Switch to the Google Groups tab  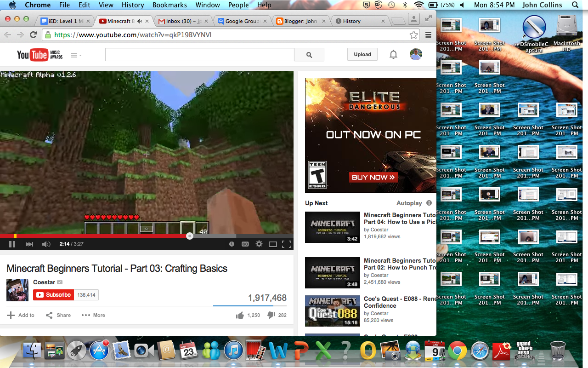click(242, 21)
